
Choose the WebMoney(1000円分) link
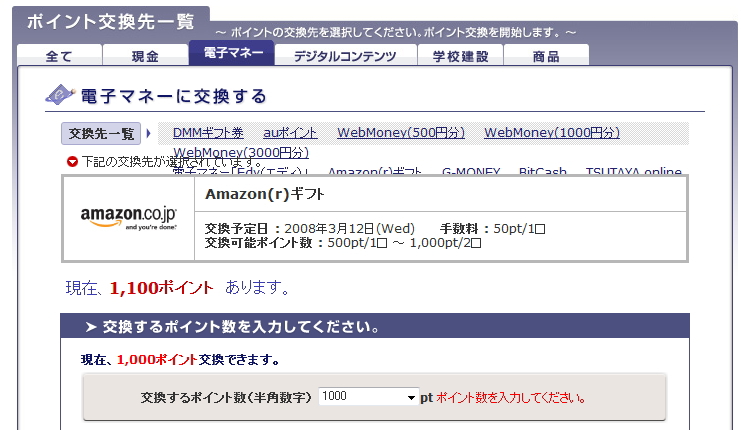tap(552, 133)
